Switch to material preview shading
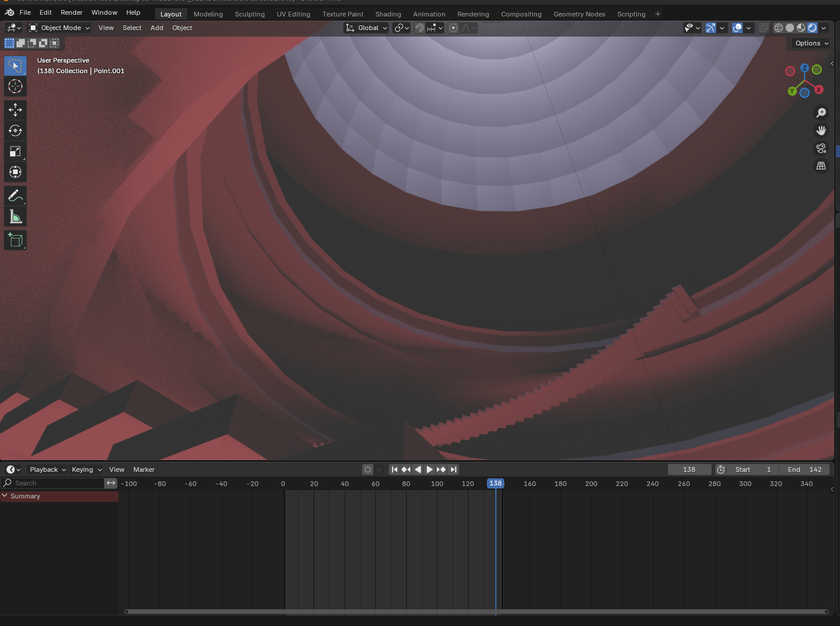Screen dimensions: 840x626 point(801,28)
